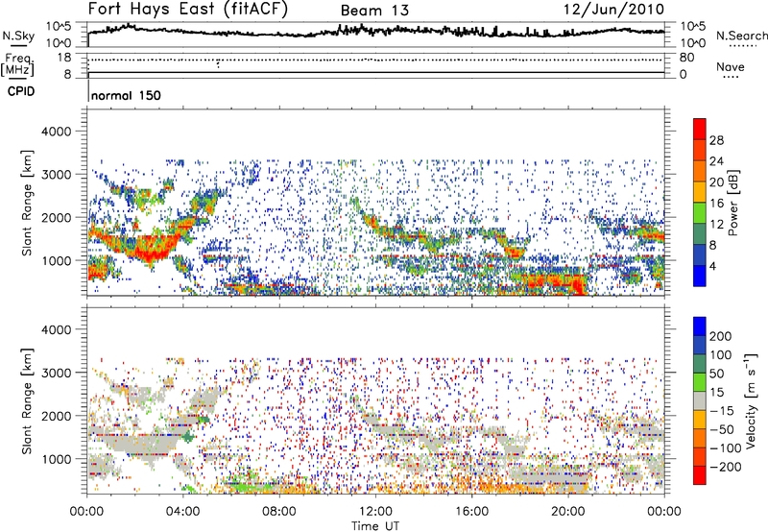Click the '24' Power colorbar label

click(x=716, y=161)
